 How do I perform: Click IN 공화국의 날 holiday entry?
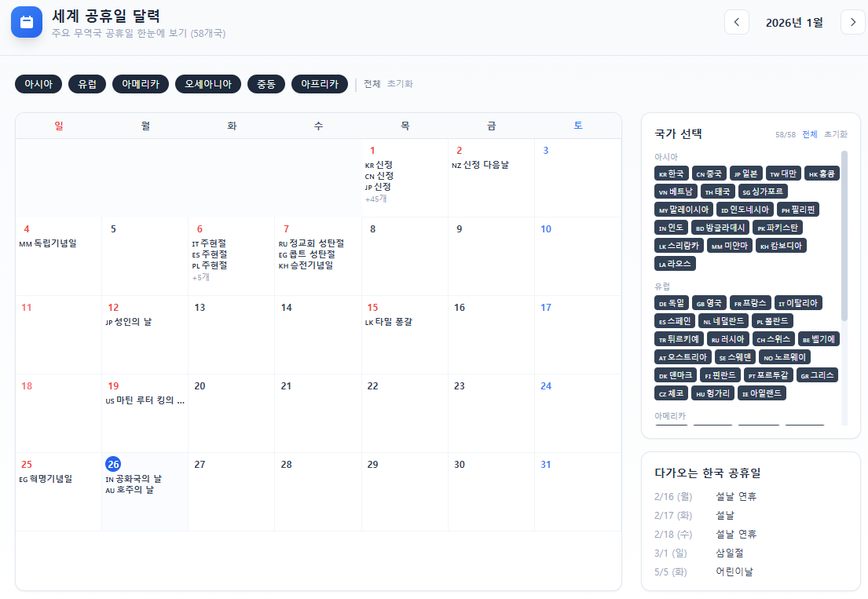coord(134,479)
